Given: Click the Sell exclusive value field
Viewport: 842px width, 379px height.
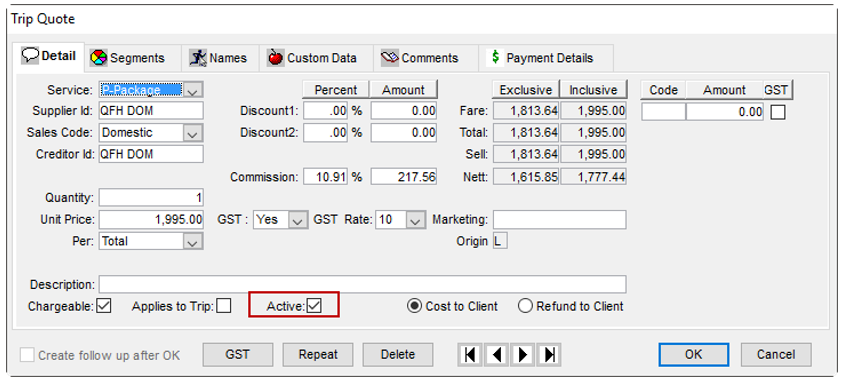Looking at the screenshot, I should pyautogui.click(x=526, y=155).
